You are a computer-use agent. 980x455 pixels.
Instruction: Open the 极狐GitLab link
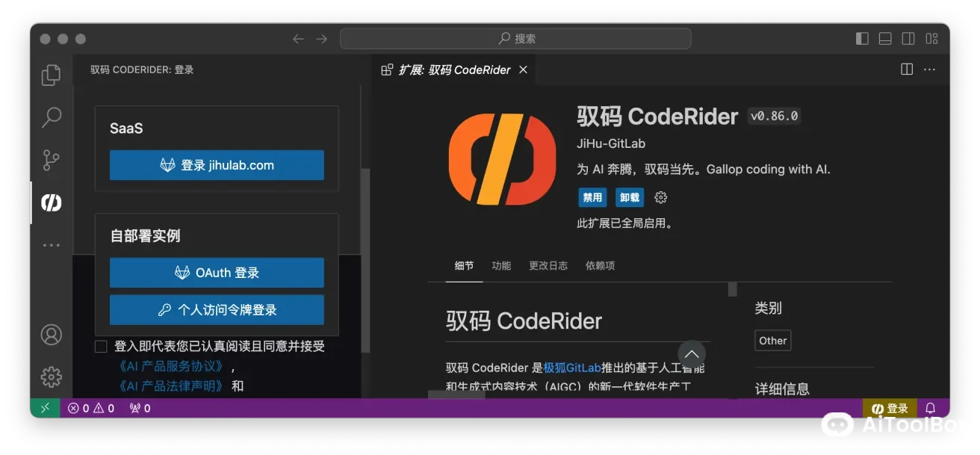coord(572,368)
